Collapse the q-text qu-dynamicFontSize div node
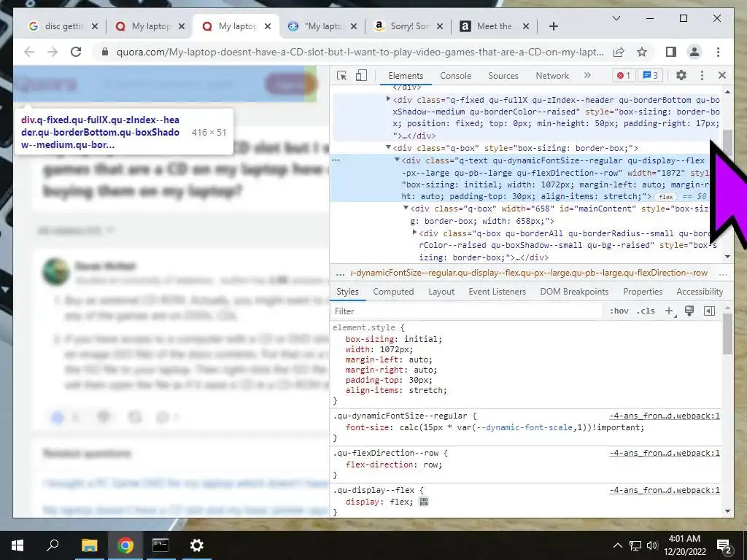 click(x=397, y=160)
